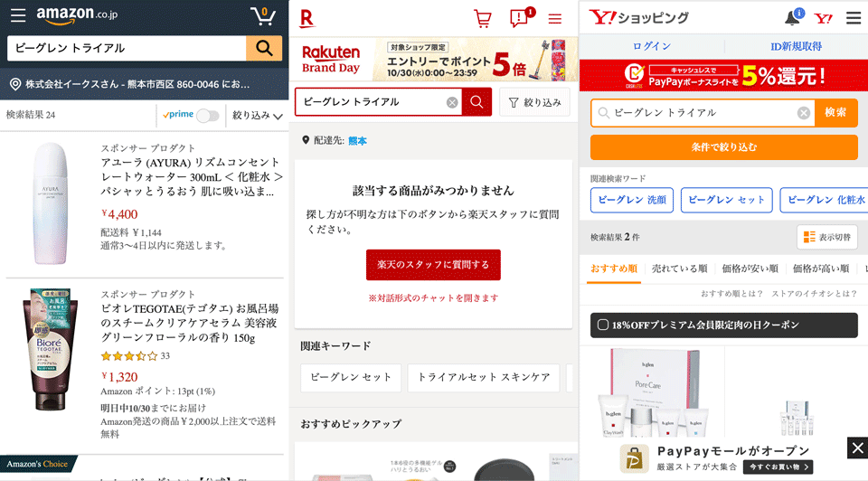Select the おすすめ順 sort tab
868x481 pixels.
[x=613, y=269]
